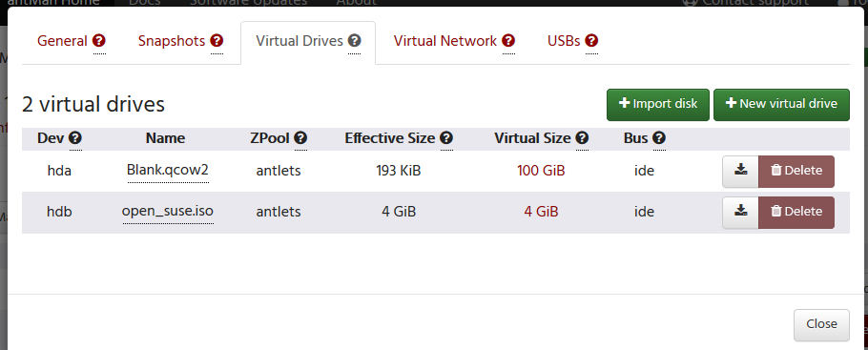This screenshot has width=868, height=350.
Task: Click the Name column header
Action: tap(166, 138)
